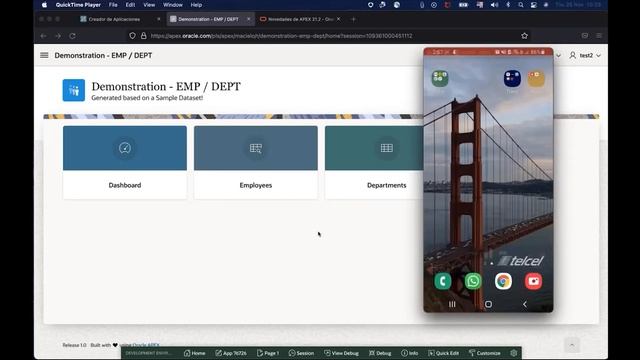Tap the phone recent apps button

452,304
